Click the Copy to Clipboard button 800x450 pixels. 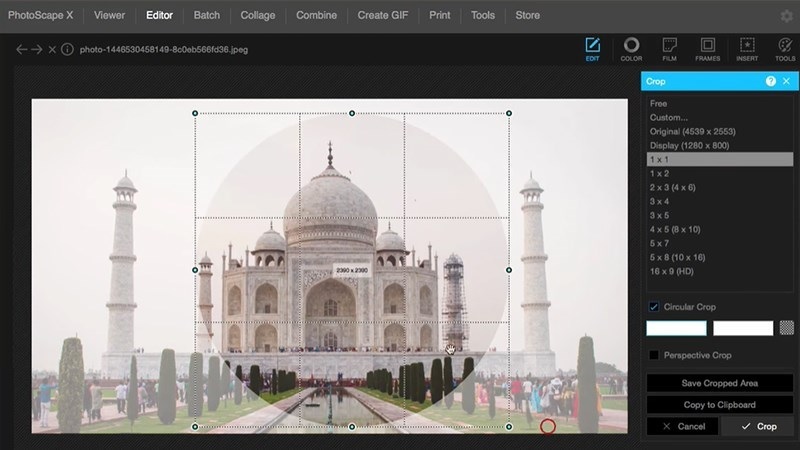[719, 405]
